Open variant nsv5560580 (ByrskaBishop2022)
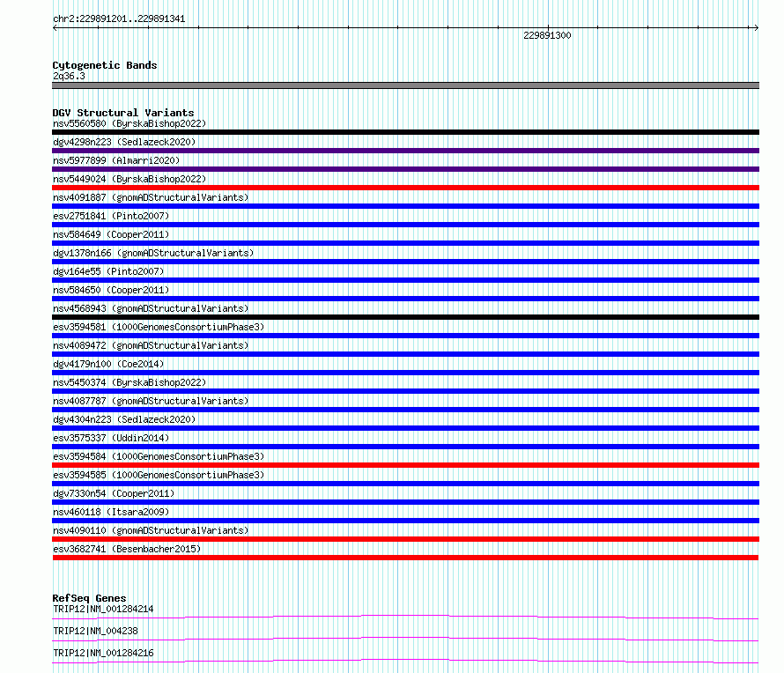Viewport: 784px width, 673px height. [129, 123]
